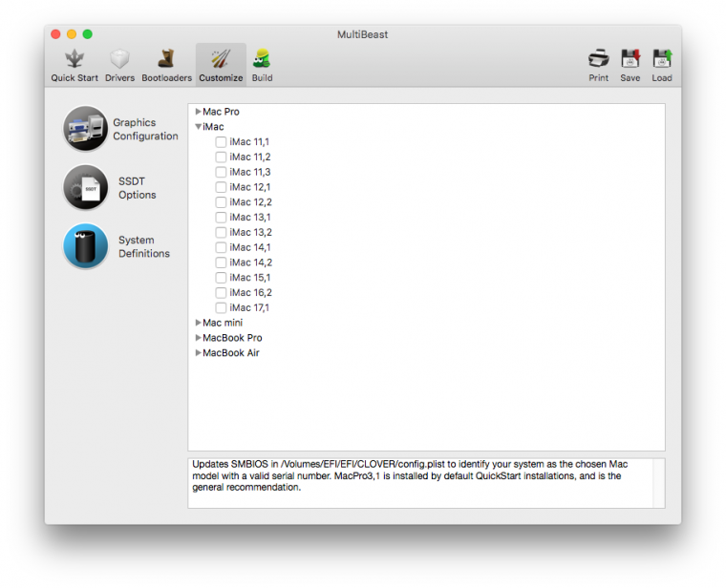Check the iMac 17,1 checkbox
The height and width of the screenshot is (588, 726).
coord(221,308)
